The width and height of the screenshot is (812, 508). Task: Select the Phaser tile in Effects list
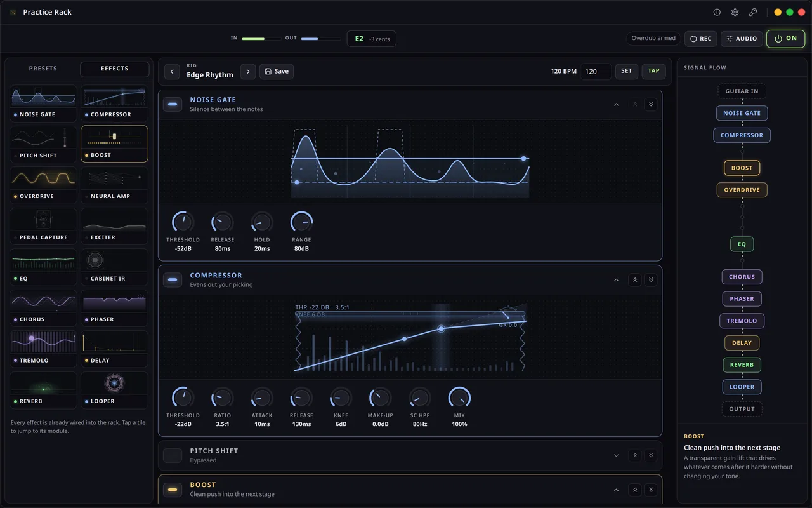114,308
